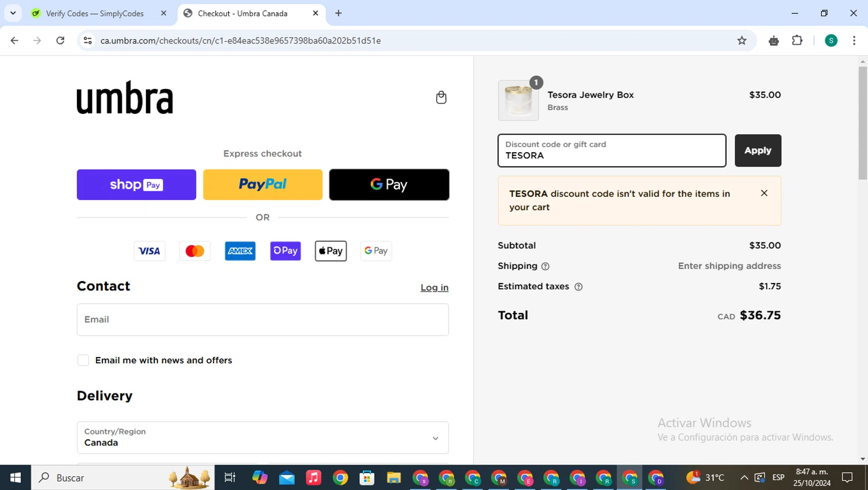This screenshot has width=868, height=490.
Task: Launch Copilot from the taskbar
Action: click(x=260, y=477)
